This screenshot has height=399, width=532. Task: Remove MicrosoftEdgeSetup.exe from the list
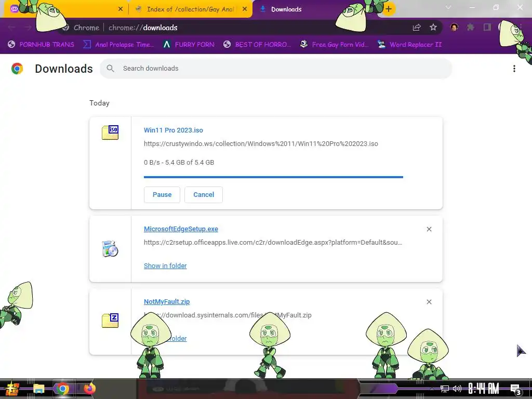point(429,229)
